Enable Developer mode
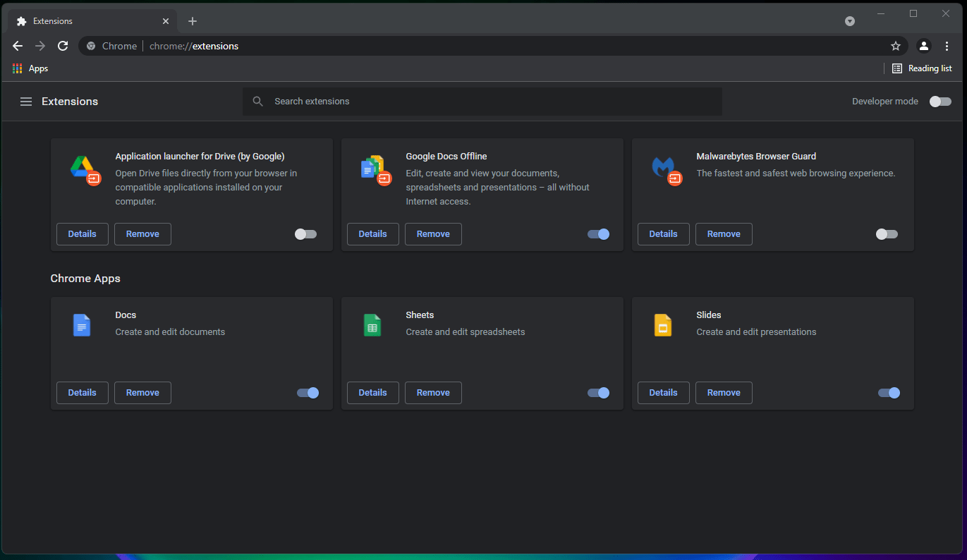This screenshot has width=967, height=560. pos(940,101)
